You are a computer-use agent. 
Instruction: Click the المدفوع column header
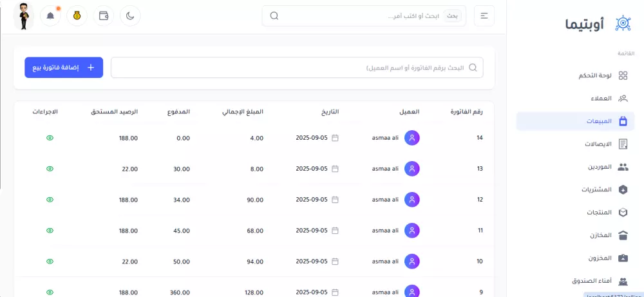click(x=178, y=111)
